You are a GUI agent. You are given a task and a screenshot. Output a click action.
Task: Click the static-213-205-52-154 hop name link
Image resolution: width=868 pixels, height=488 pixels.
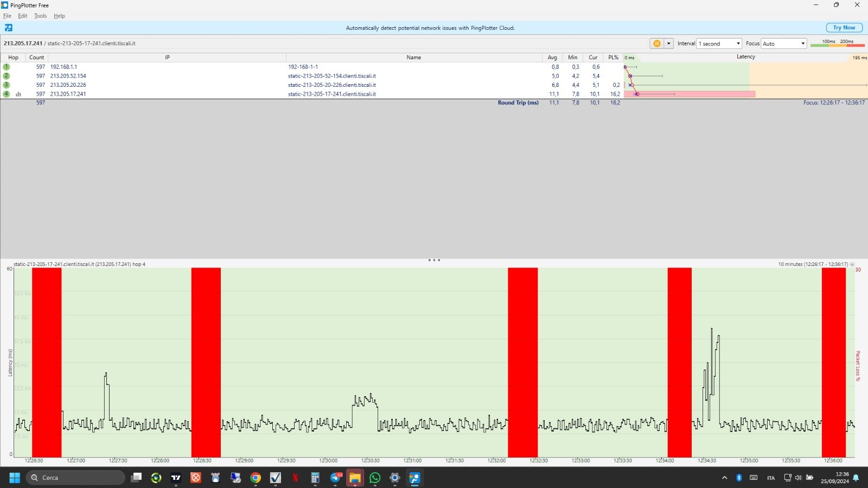pyautogui.click(x=331, y=76)
